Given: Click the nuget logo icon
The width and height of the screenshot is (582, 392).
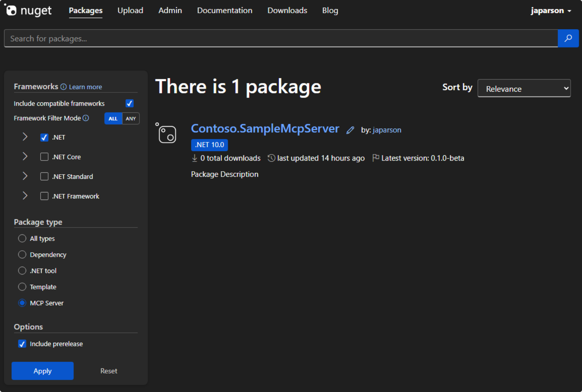Looking at the screenshot, I should (12, 10).
